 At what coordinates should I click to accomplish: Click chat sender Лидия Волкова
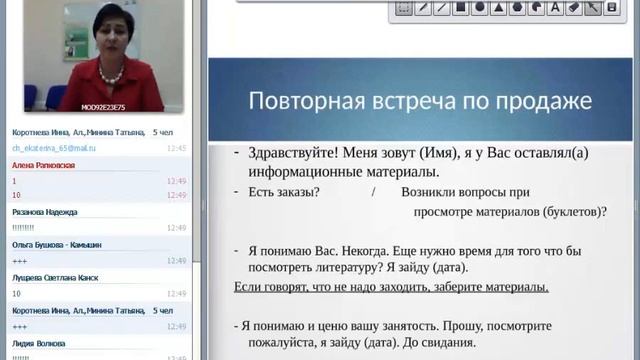coord(39,344)
